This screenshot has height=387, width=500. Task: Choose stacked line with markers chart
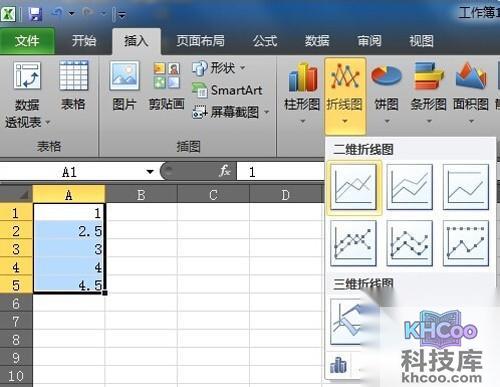click(410, 243)
